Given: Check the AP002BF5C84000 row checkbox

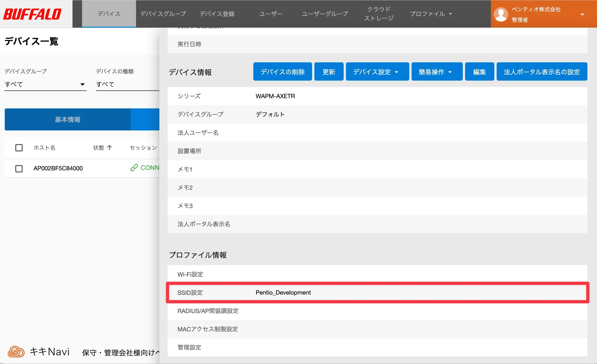Looking at the screenshot, I should (19, 169).
